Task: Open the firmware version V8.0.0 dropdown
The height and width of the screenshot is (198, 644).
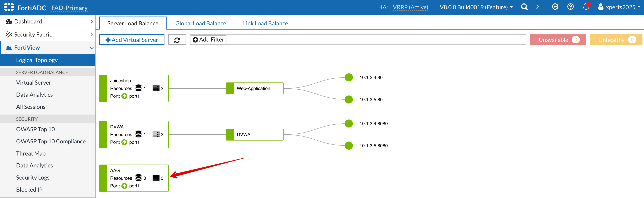Action: coord(476,7)
